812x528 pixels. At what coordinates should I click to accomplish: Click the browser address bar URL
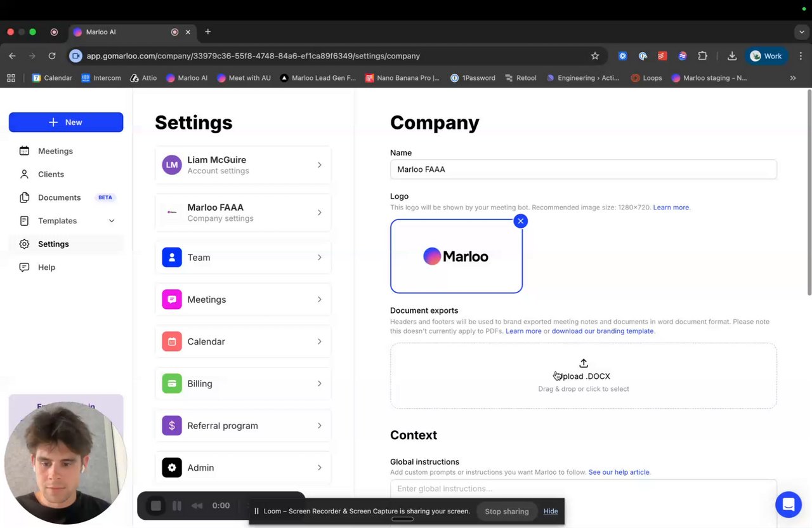253,56
